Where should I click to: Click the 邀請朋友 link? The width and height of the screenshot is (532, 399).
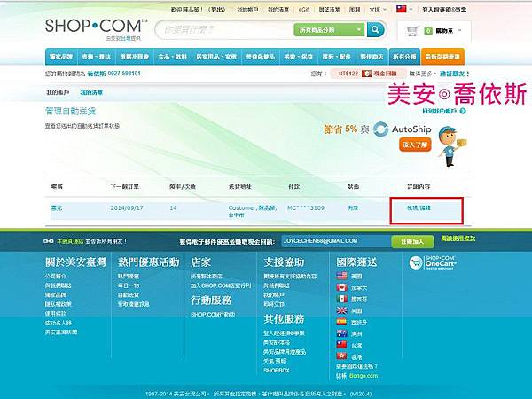tap(452, 74)
